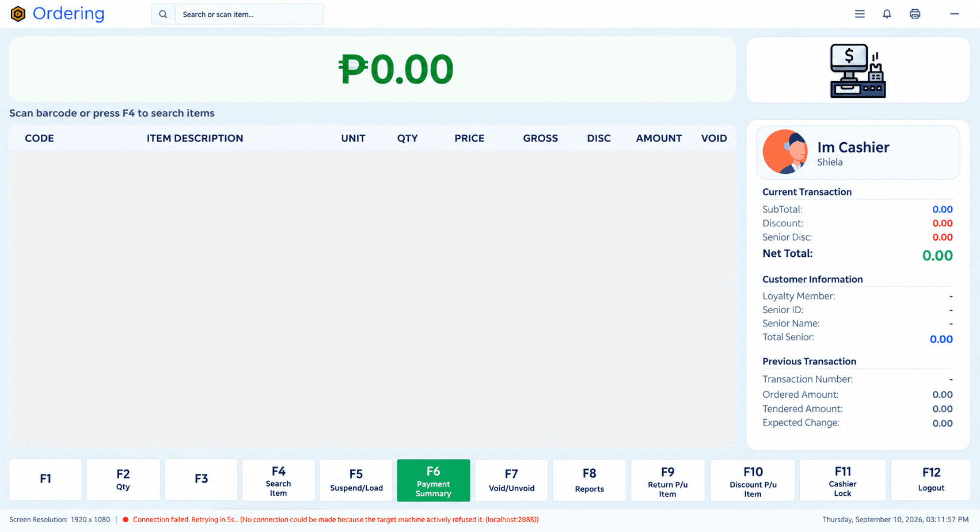Click the date and time in status bar
Viewport: 980px width, 532px height.
(895, 519)
